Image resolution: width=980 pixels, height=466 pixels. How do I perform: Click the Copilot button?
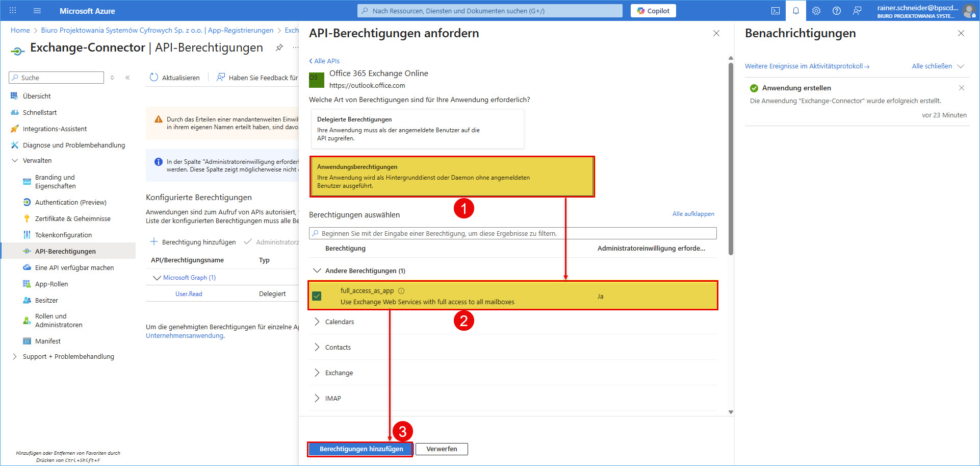coord(653,11)
